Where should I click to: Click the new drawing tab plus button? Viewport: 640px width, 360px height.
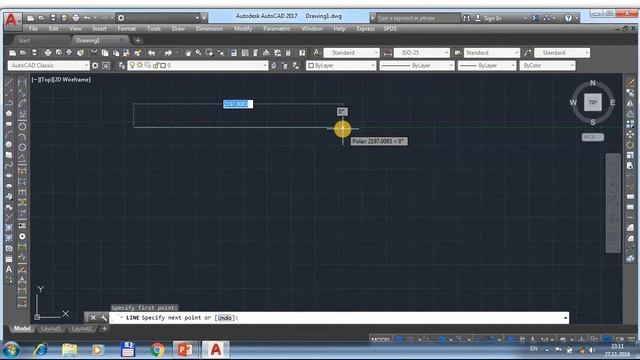(138, 40)
